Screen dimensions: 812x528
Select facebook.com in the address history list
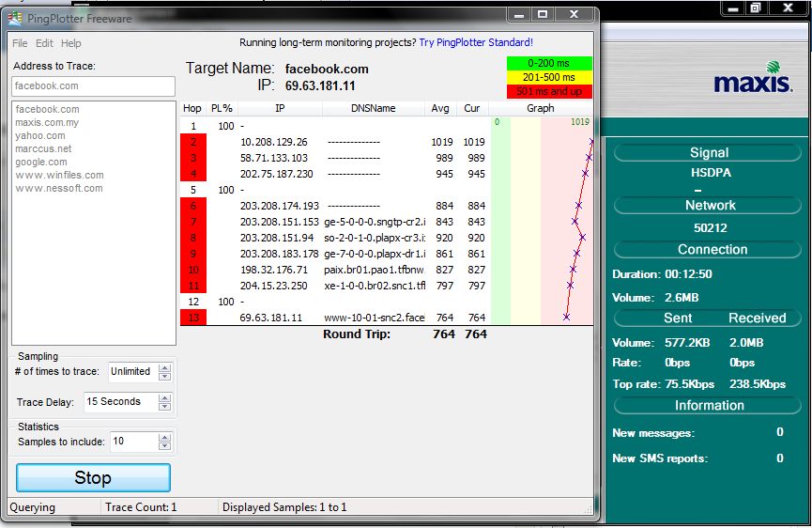pos(47,109)
